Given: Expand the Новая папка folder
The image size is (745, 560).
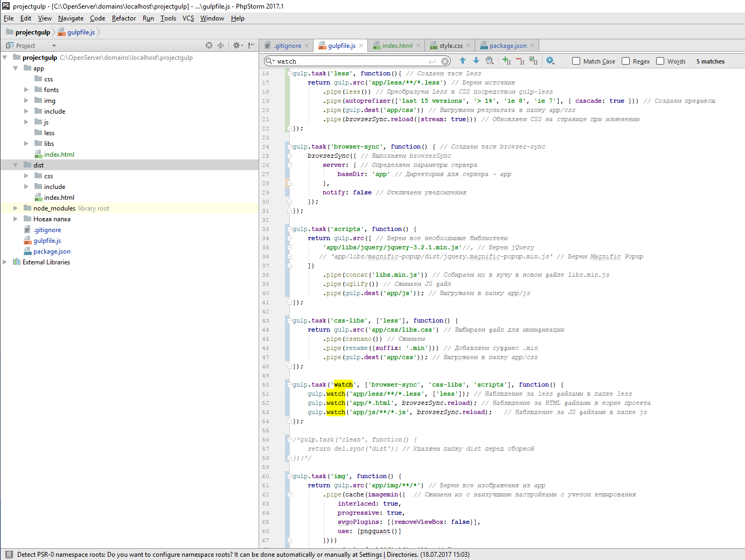Looking at the screenshot, I should pos(16,219).
